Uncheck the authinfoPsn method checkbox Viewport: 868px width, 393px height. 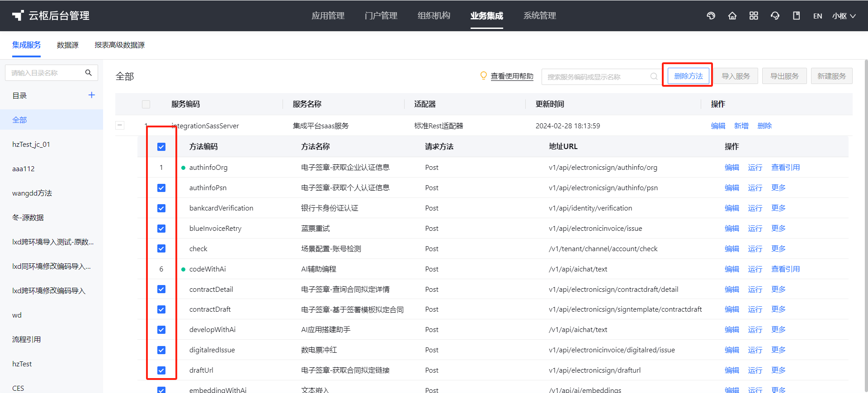(161, 188)
